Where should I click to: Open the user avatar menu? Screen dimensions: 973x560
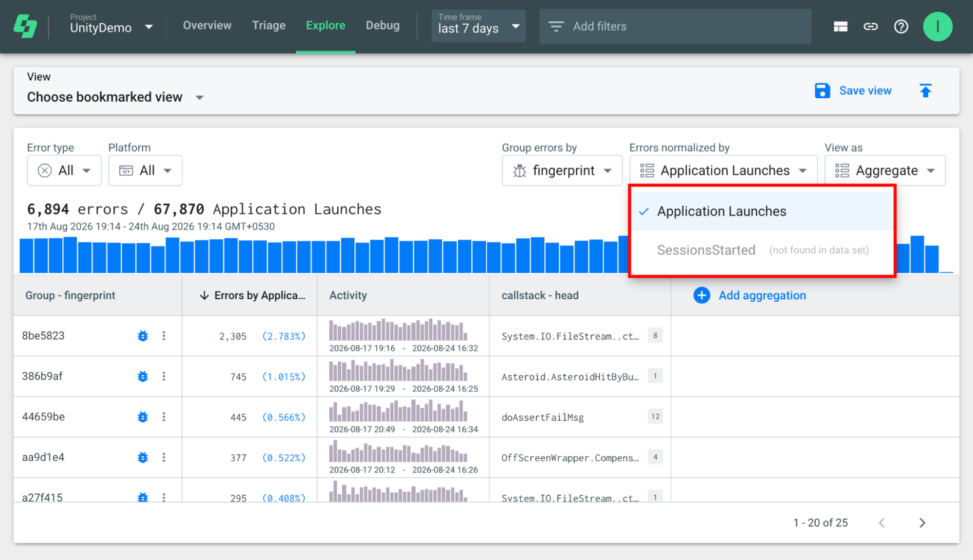(937, 27)
